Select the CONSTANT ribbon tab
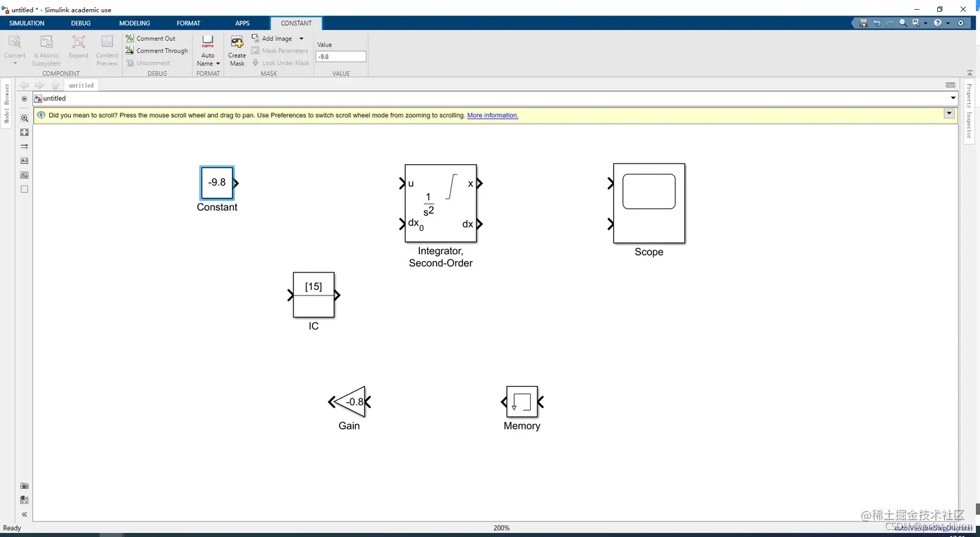Screen dimensions: 980x537 point(296,23)
